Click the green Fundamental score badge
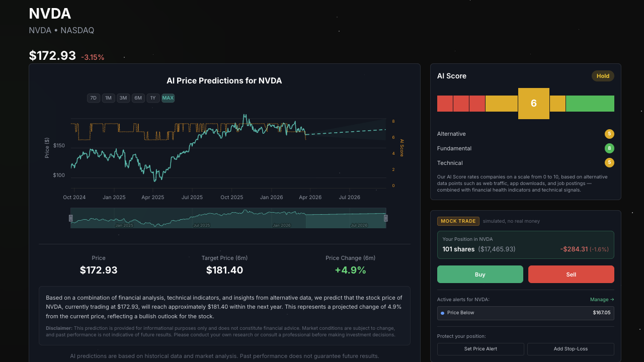 609,148
